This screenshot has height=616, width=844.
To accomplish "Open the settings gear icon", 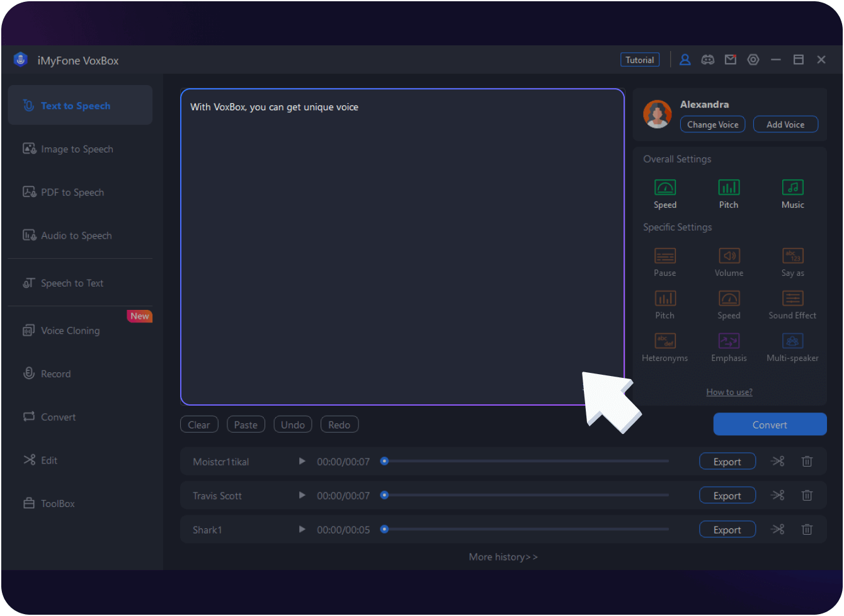I will coord(753,60).
